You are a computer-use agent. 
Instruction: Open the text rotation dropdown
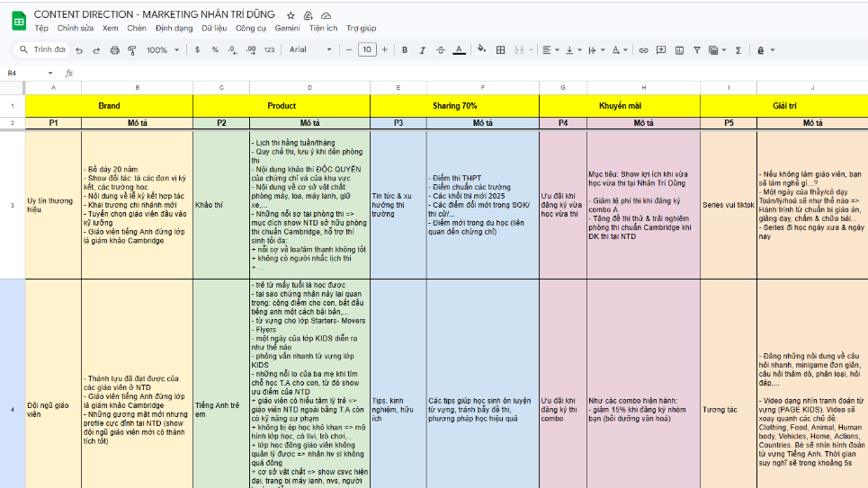(x=620, y=49)
